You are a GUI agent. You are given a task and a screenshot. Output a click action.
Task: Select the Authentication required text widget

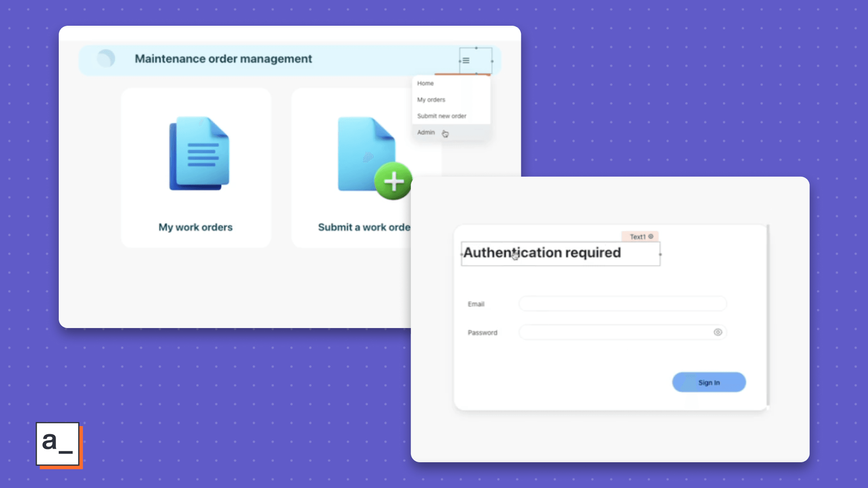[542, 253]
